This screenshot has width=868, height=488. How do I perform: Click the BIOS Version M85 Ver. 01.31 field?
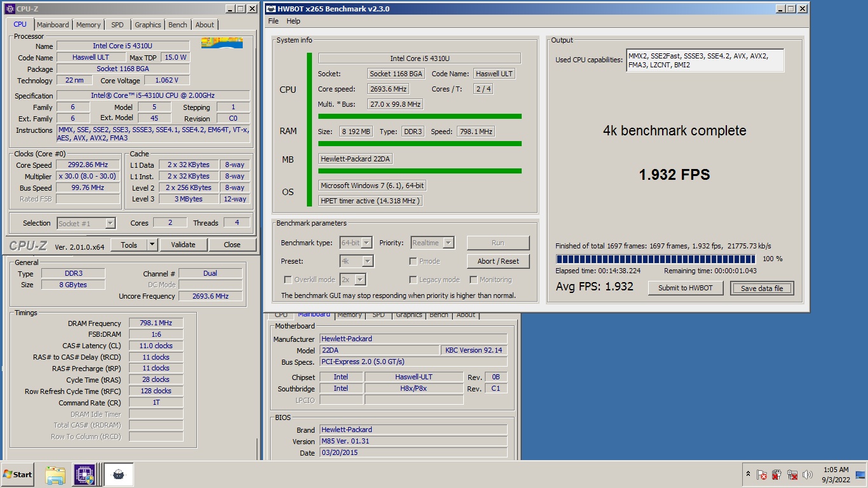[413, 441]
